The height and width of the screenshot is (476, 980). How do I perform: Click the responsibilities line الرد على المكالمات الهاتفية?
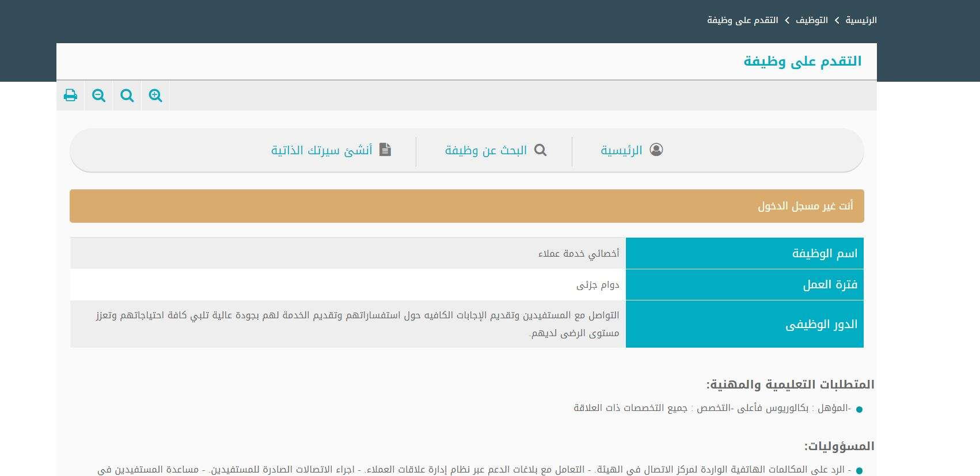point(474,470)
